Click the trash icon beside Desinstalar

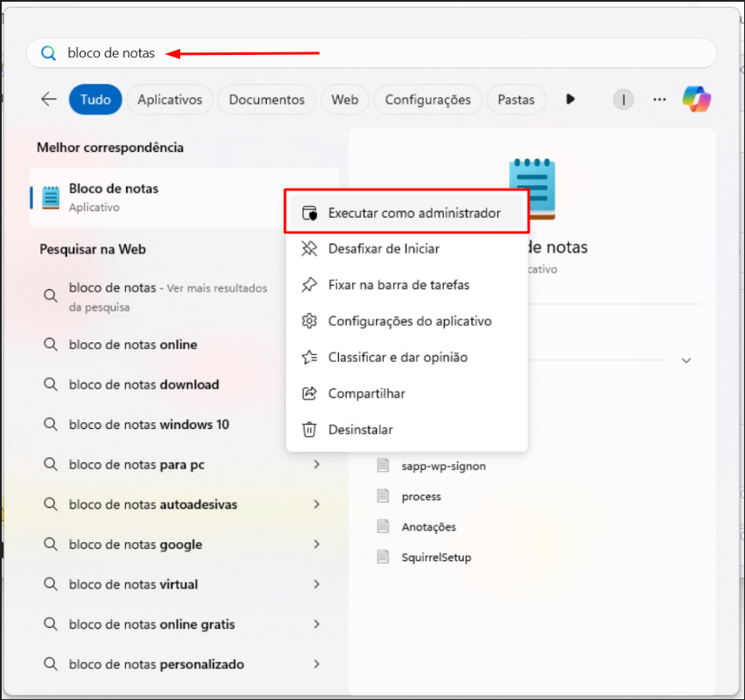(x=309, y=429)
